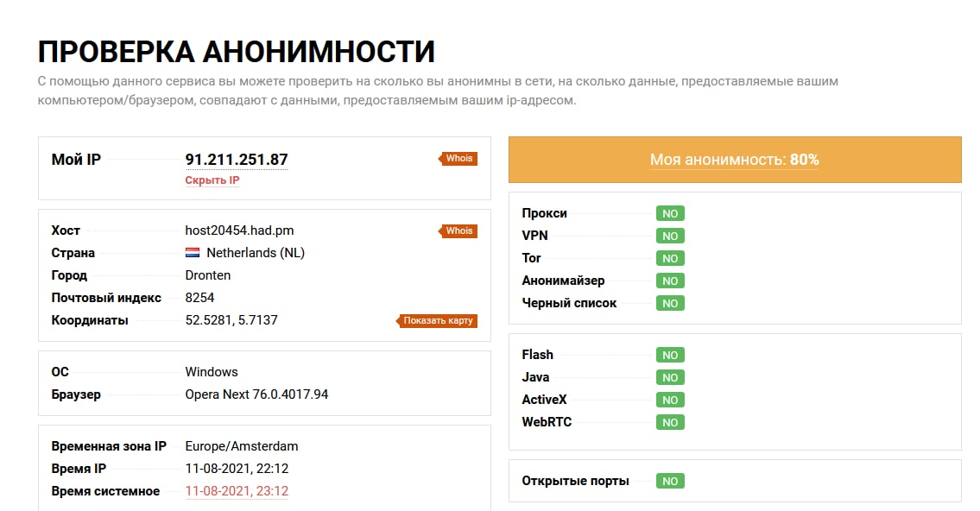Click the Whois badge beside host20454.had.pm
The image size is (980, 511).
click(458, 230)
